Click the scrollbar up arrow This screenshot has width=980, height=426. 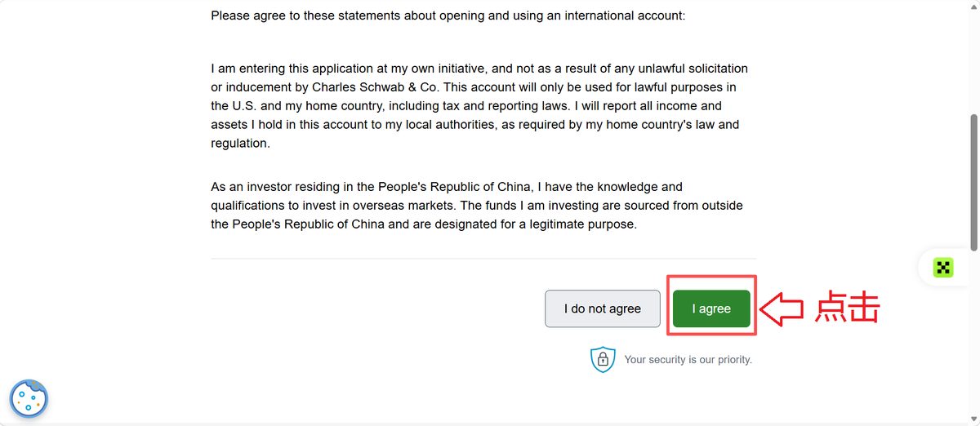click(973, 6)
